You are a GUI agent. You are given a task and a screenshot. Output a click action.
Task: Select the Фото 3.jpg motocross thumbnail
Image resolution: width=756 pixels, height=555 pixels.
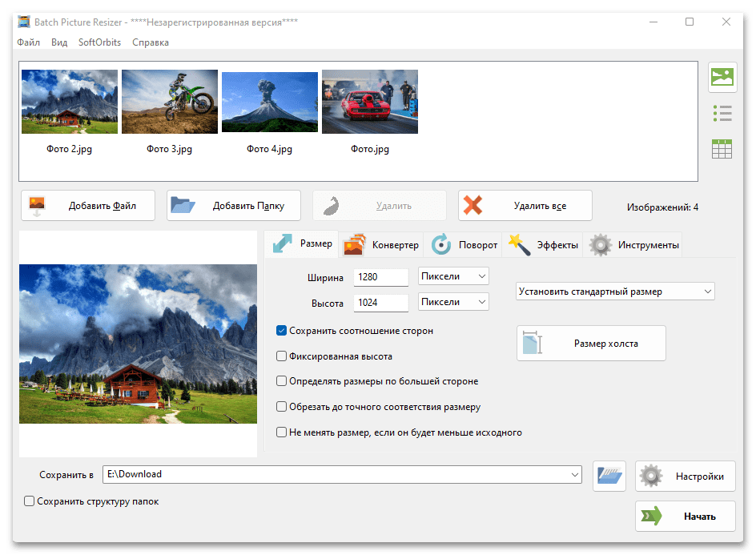click(x=169, y=102)
